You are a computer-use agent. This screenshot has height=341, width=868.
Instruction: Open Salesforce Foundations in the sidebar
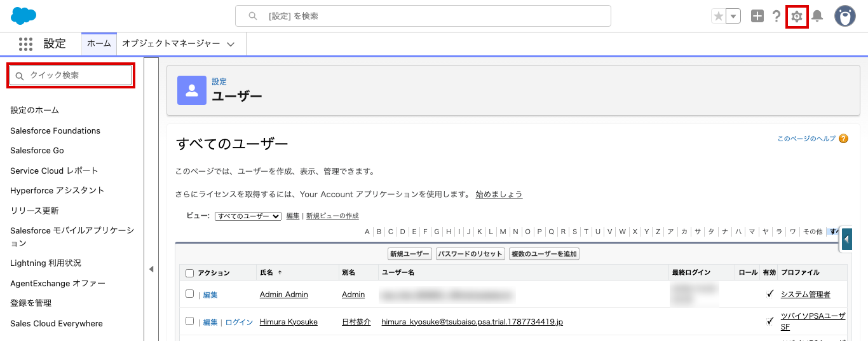[x=55, y=130]
